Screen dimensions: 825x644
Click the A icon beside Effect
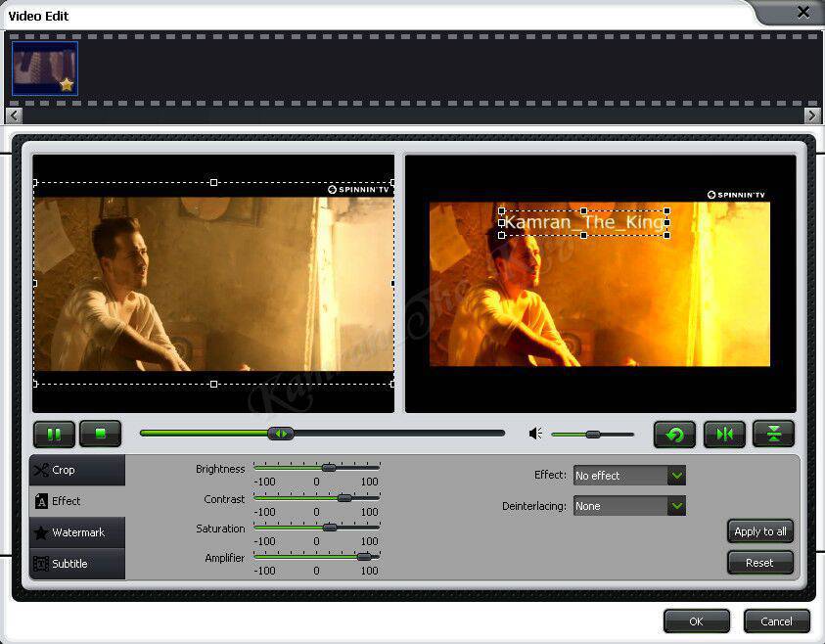point(41,501)
